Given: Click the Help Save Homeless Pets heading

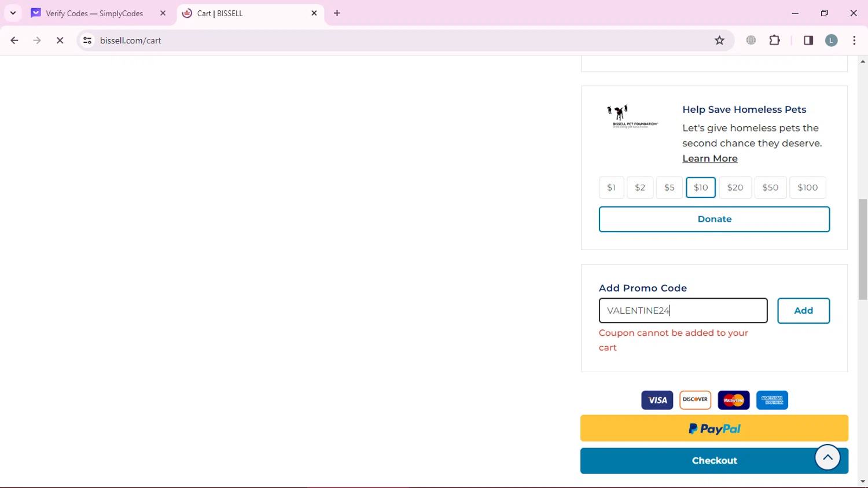Looking at the screenshot, I should (744, 109).
